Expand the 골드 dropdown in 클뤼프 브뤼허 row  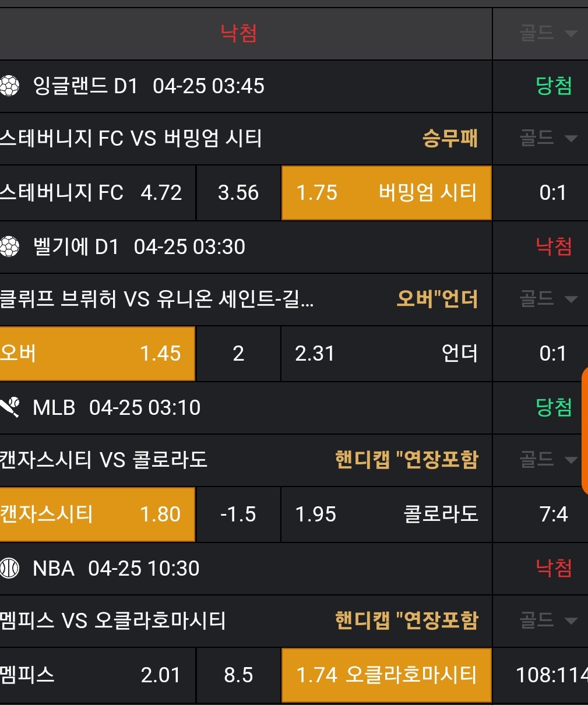tap(548, 299)
